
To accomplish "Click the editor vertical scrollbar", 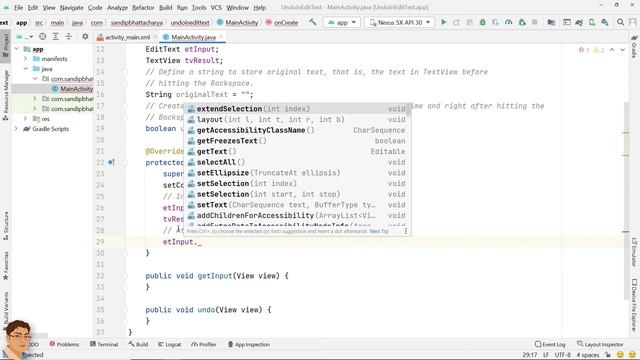I will [x=627, y=200].
